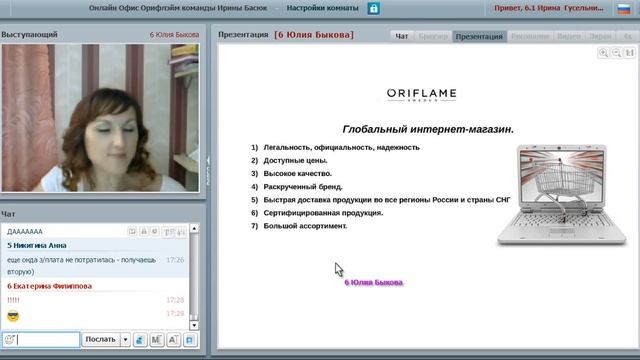Open the faded Экран tab
The image size is (640, 360).
coord(600,36)
